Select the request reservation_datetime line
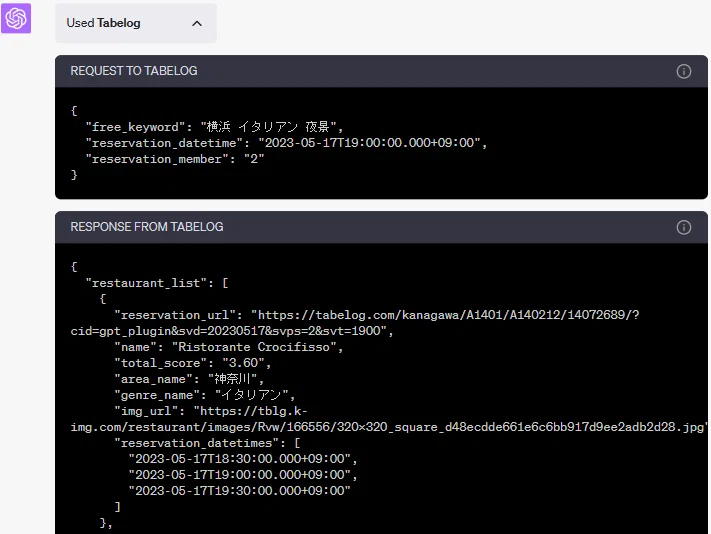 (286, 143)
